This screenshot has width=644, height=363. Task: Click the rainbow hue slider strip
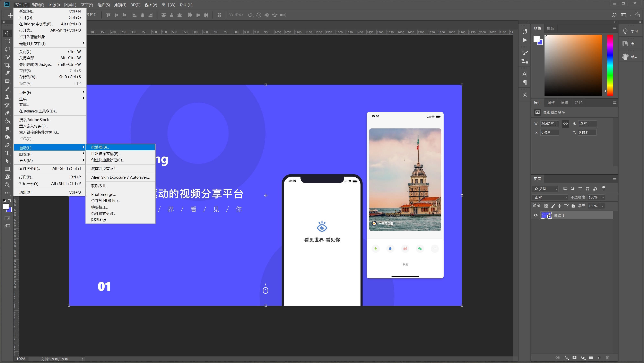click(x=610, y=65)
